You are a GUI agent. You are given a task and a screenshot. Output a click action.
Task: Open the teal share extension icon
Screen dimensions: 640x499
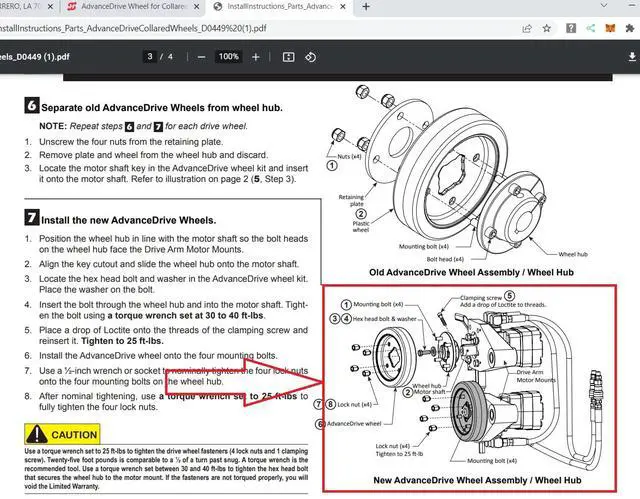click(x=591, y=28)
